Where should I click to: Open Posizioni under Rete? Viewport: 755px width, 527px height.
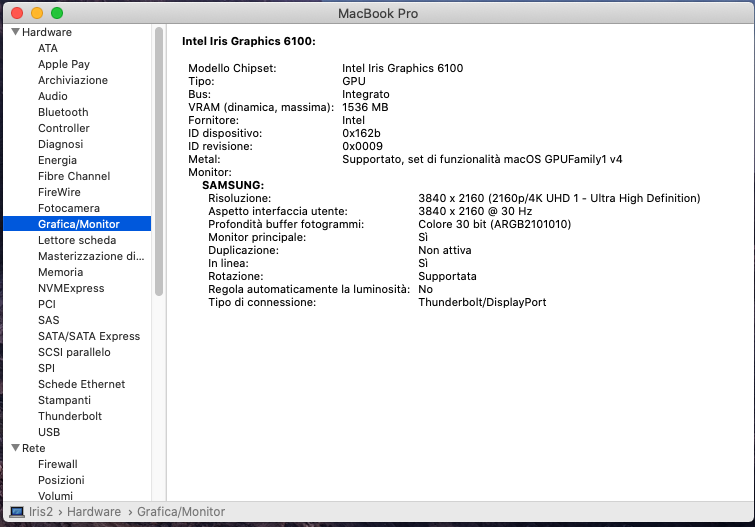(61, 480)
